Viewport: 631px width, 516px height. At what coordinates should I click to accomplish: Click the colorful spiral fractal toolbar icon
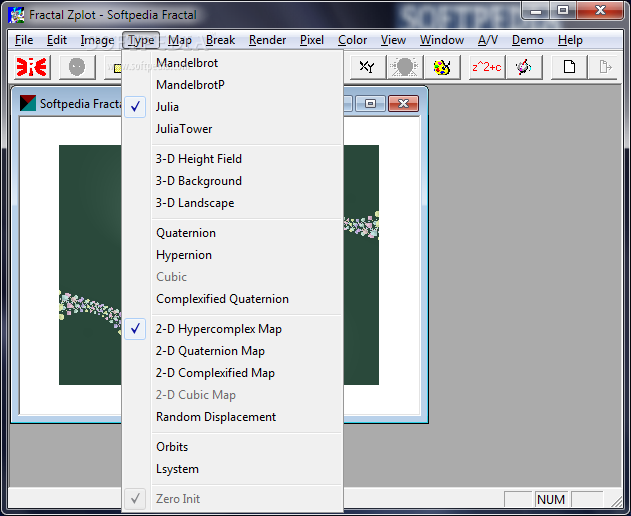click(524, 67)
